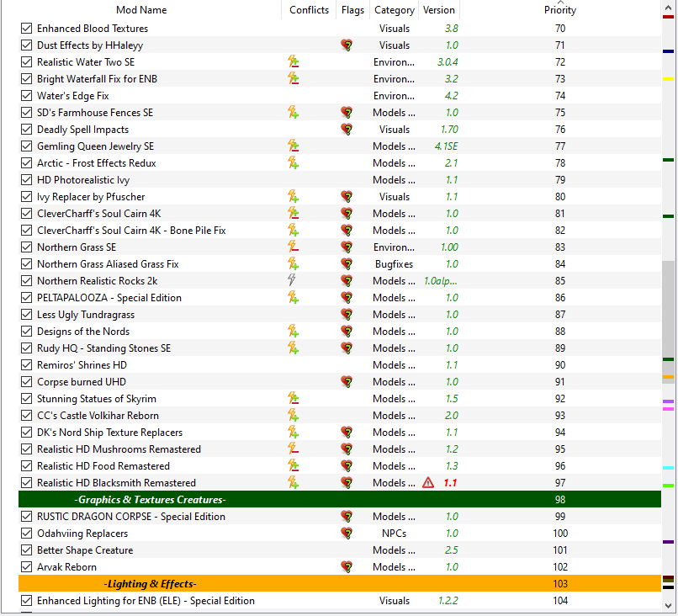This screenshot has height=616, width=678.
Task: Click the conflict icon on Northern Grass SE
Action: click(294, 247)
